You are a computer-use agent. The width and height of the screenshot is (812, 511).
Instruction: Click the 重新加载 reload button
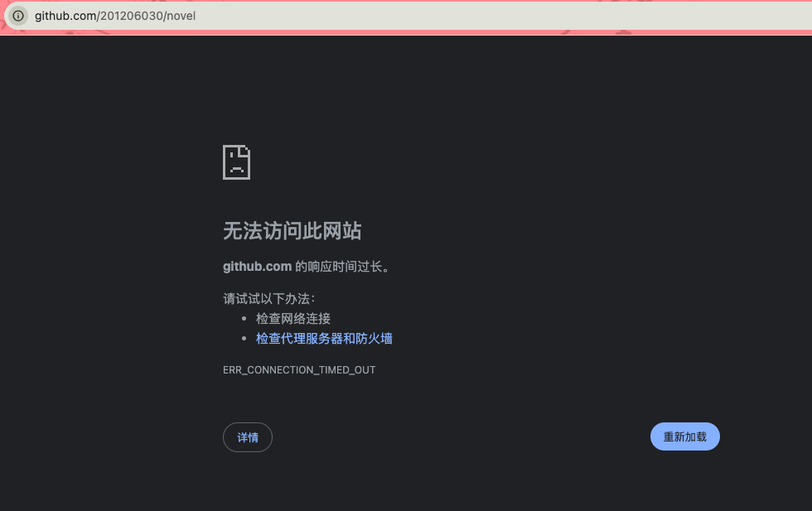tap(684, 436)
